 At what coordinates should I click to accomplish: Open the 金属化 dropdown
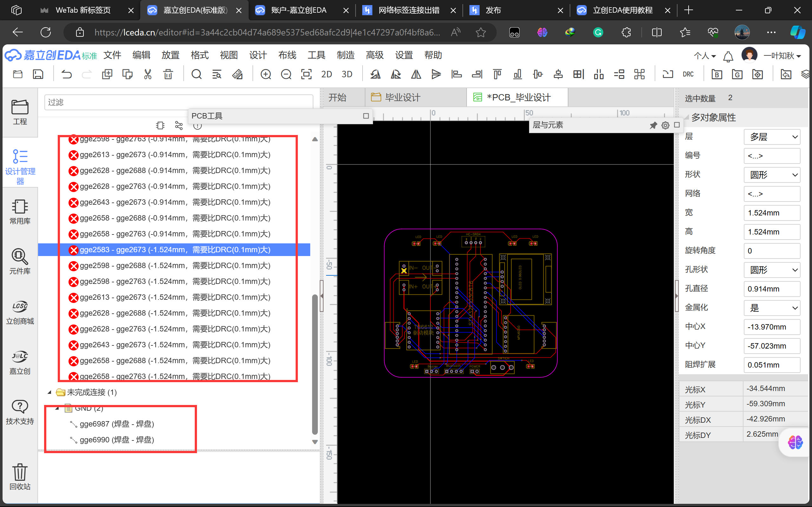(772, 308)
